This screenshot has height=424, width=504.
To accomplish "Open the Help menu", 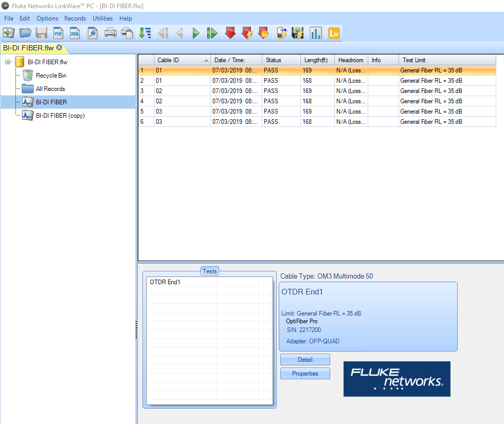I will 125,19.
